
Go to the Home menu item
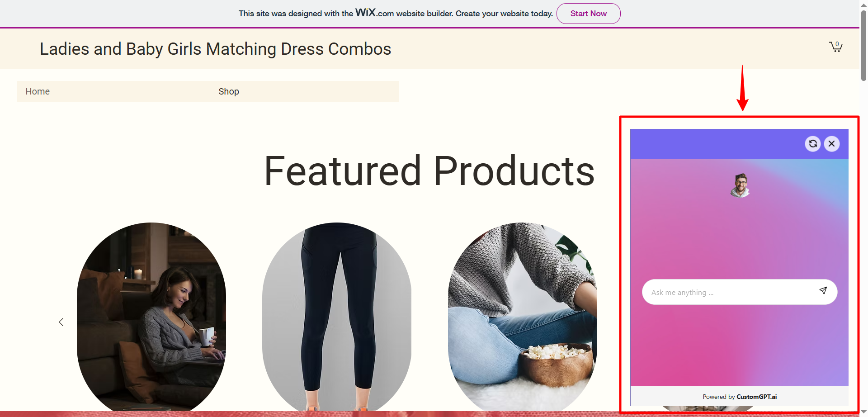pos(38,91)
